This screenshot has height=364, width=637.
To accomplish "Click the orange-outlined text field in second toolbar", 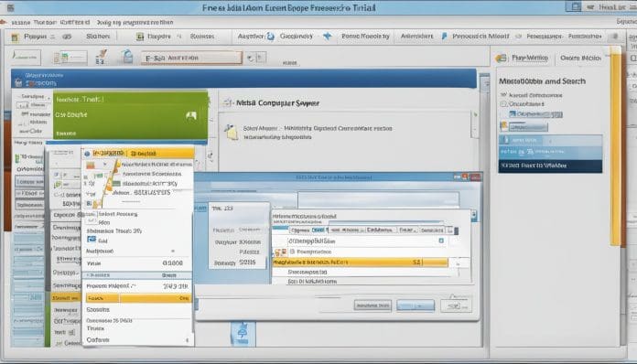I will [x=191, y=58].
